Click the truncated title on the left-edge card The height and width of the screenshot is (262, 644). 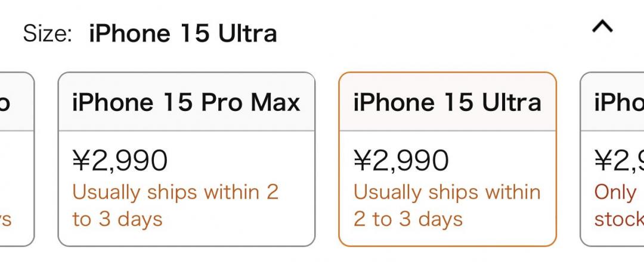click(x=5, y=103)
